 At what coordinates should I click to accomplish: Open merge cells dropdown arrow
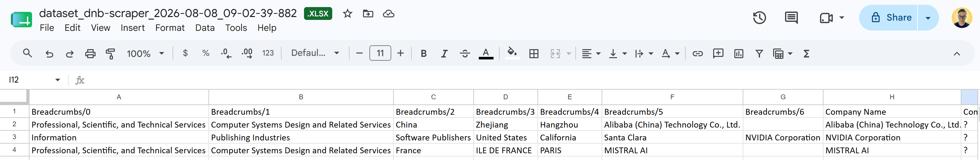pyautogui.click(x=569, y=53)
